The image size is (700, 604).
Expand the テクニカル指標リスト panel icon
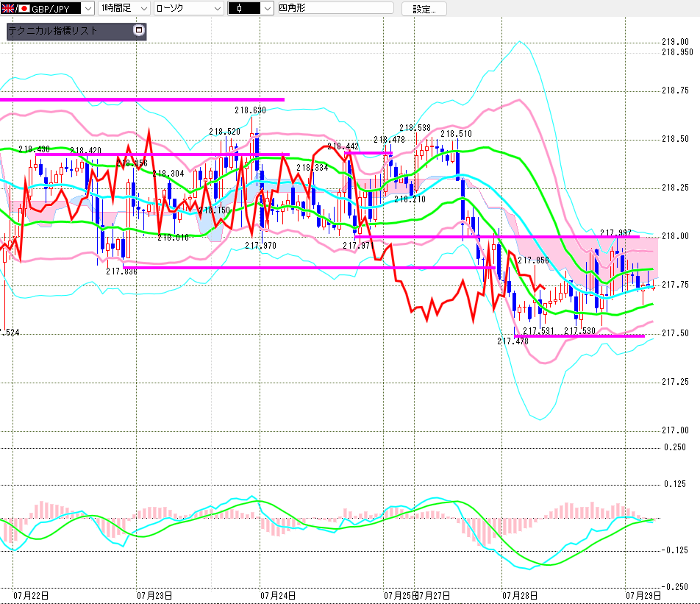[x=139, y=30]
